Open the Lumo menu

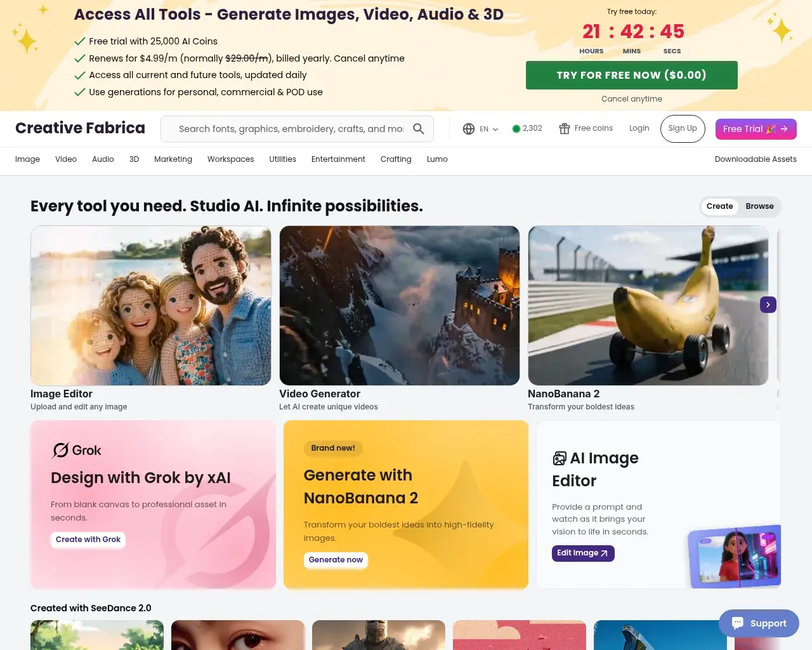click(437, 159)
